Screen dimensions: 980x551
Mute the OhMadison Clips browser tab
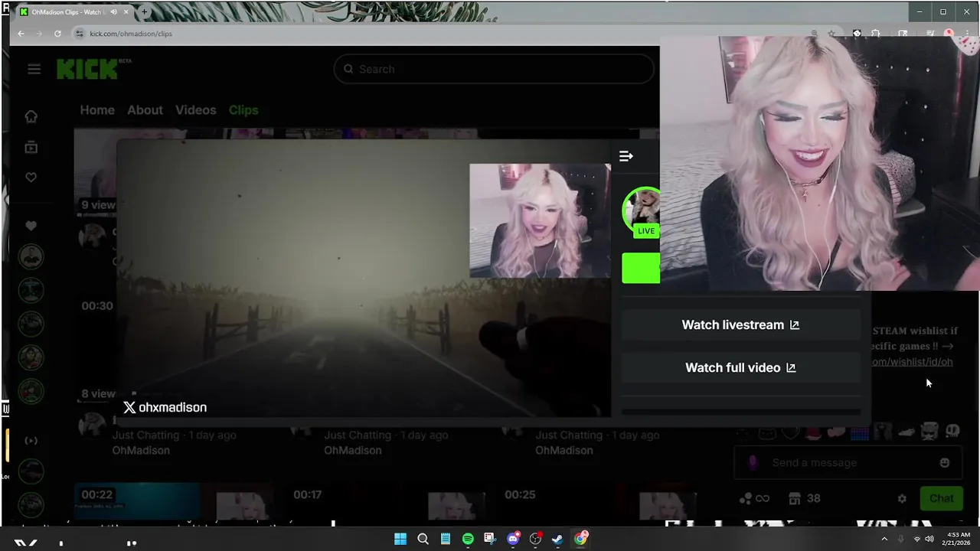(114, 12)
